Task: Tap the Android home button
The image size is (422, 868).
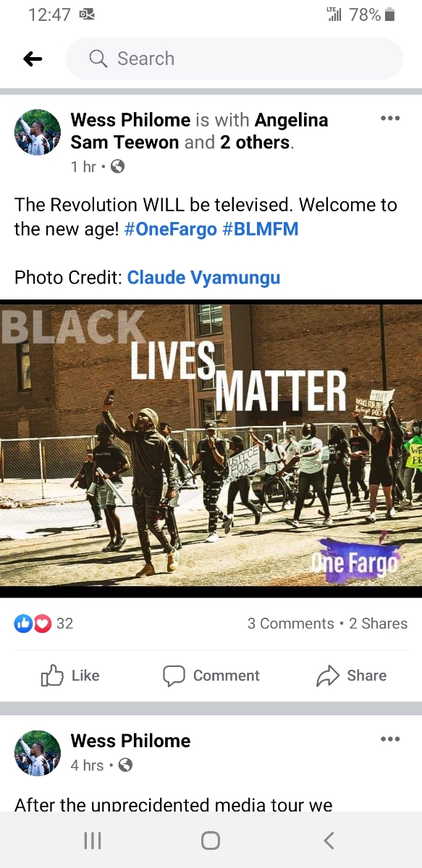Action: click(x=211, y=840)
